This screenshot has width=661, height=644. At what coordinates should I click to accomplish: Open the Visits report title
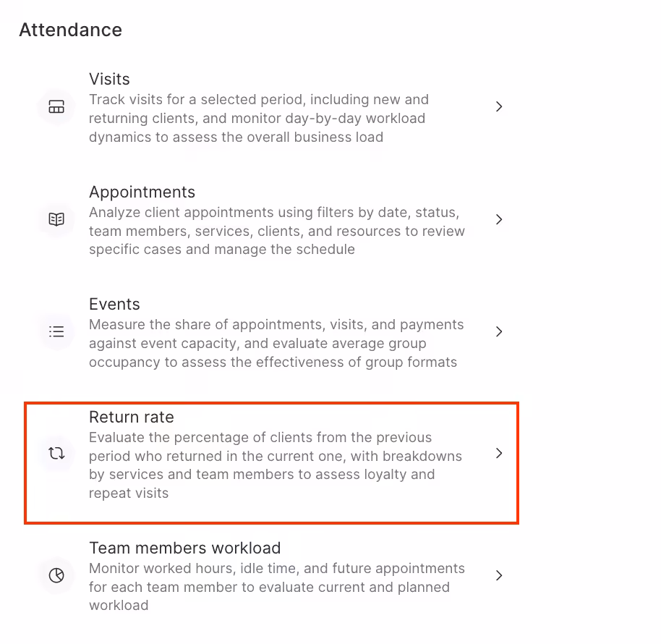109,79
